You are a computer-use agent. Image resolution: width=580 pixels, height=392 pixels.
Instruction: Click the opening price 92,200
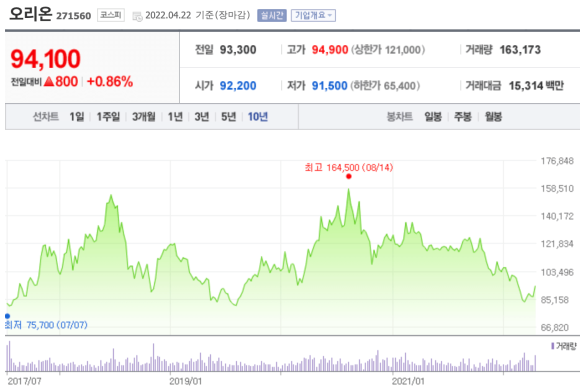pyautogui.click(x=238, y=86)
